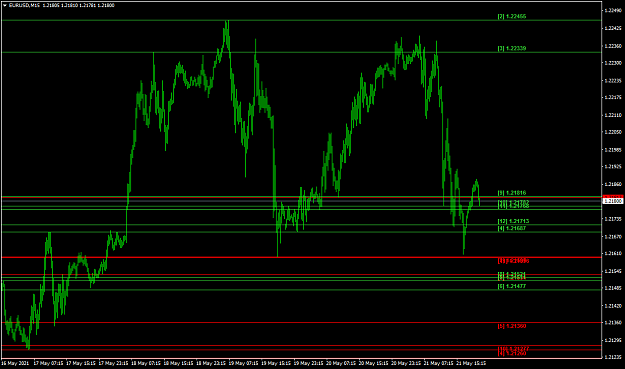Click the 1.22425 price scale value

(x=613, y=28)
